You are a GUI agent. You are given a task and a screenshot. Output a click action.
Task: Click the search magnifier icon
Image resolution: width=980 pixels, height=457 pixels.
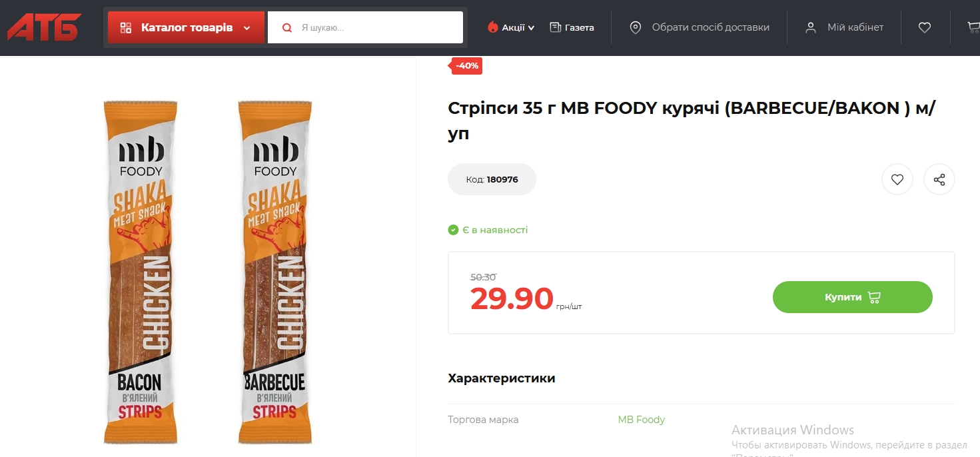click(287, 28)
